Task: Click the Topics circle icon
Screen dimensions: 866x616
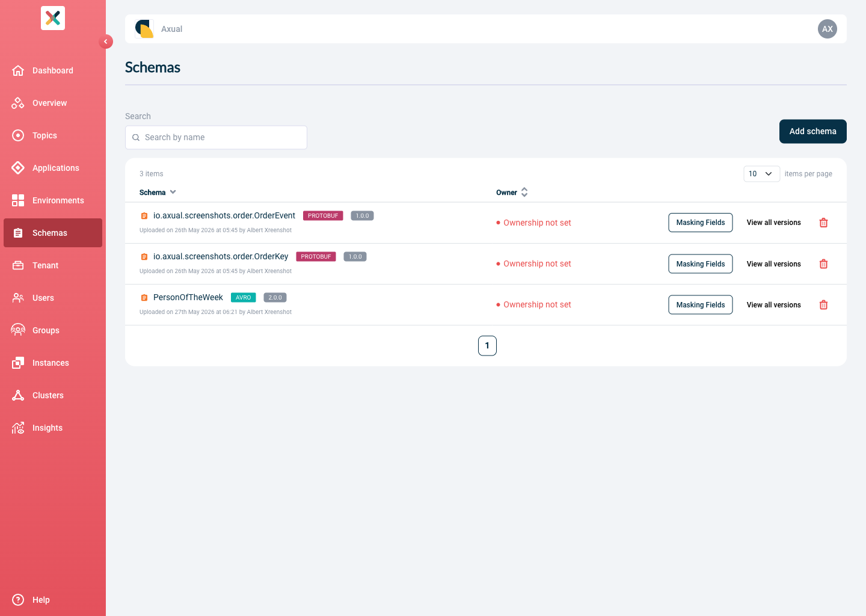Action: [x=18, y=135]
